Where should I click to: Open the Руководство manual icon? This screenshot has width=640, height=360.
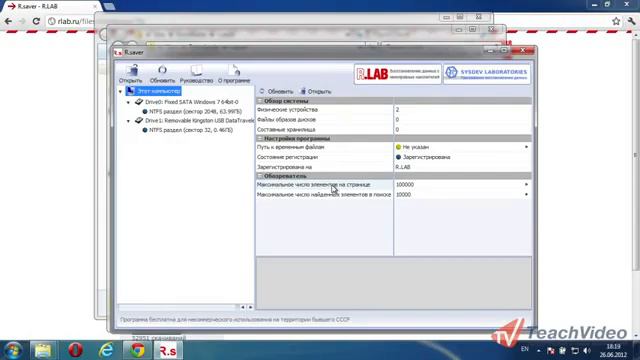196,70
